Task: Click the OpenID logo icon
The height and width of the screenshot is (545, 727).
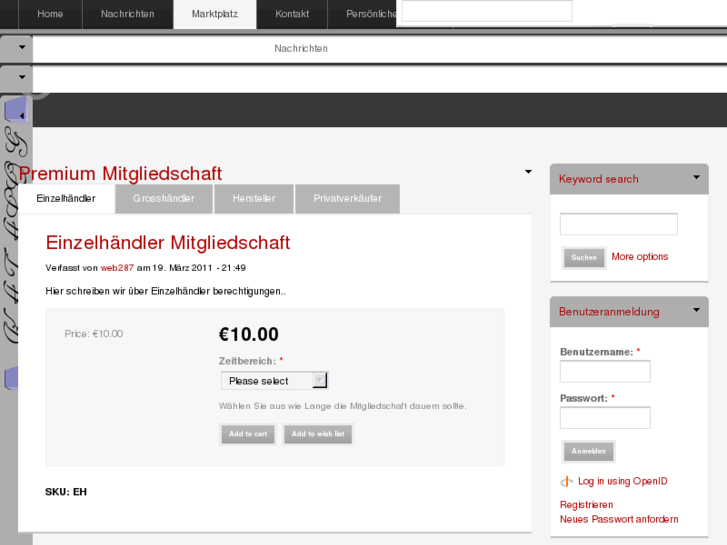Action: (x=567, y=482)
